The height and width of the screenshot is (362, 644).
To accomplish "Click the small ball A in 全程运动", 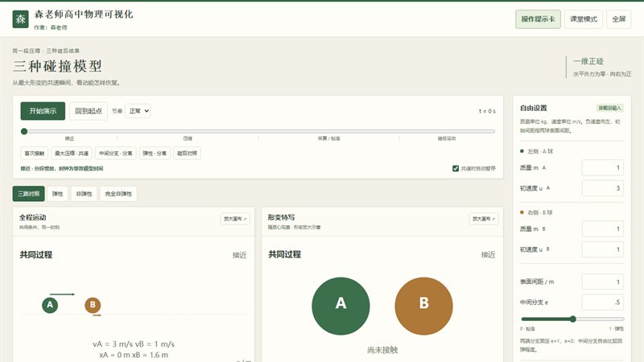I will 50,305.
